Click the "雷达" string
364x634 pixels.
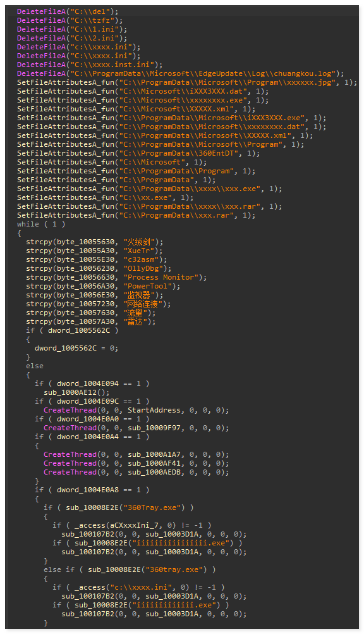click(x=135, y=322)
